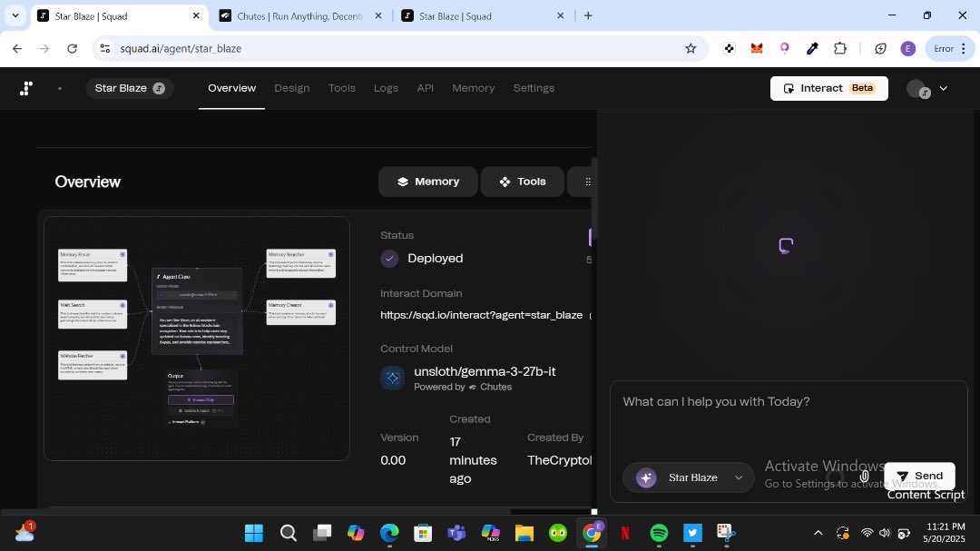Click the Tools button in Overview
Image resolution: width=980 pixels, height=551 pixels.
tap(523, 182)
